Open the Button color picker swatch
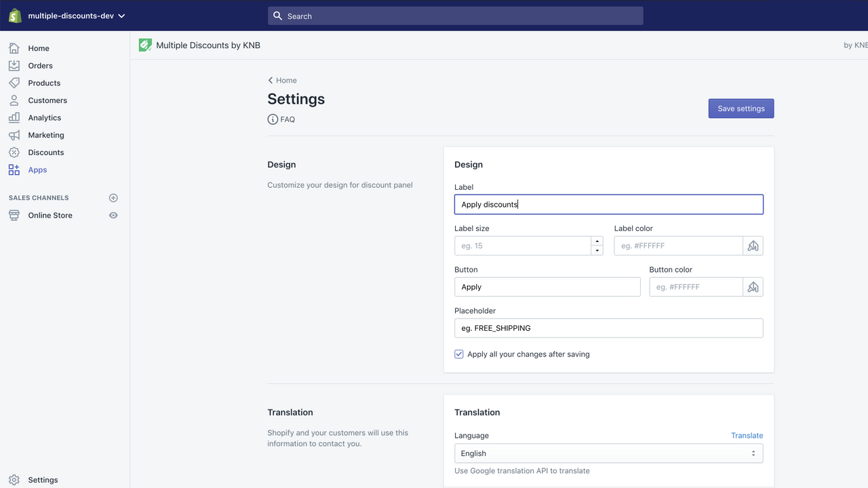 point(753,287)
